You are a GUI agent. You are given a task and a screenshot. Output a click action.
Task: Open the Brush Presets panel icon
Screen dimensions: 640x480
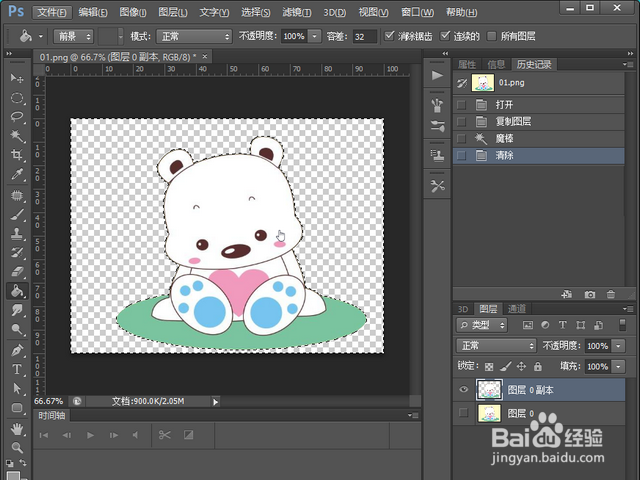click(437, 126)
